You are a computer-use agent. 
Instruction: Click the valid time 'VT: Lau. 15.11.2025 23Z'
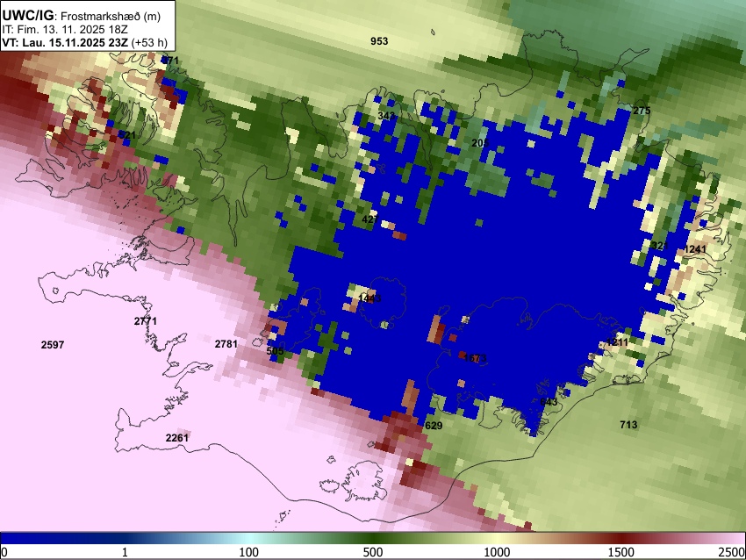(65, 42)
